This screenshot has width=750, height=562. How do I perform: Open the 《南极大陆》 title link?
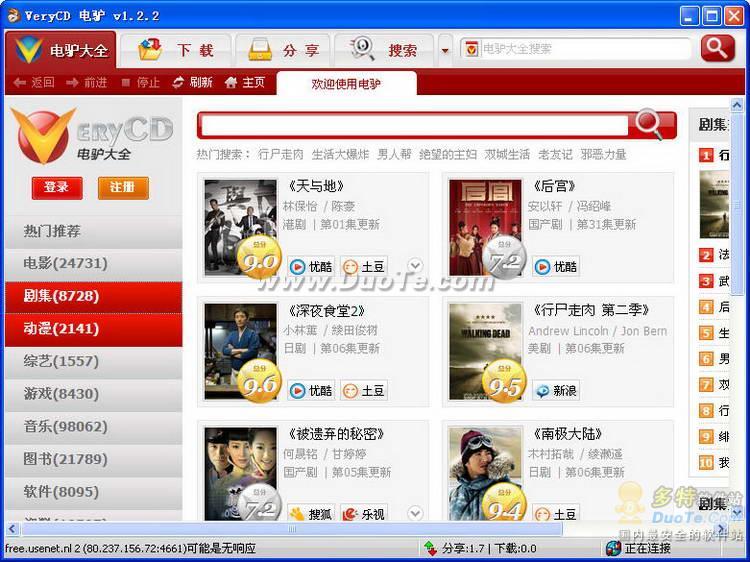(x=567, y=434)
